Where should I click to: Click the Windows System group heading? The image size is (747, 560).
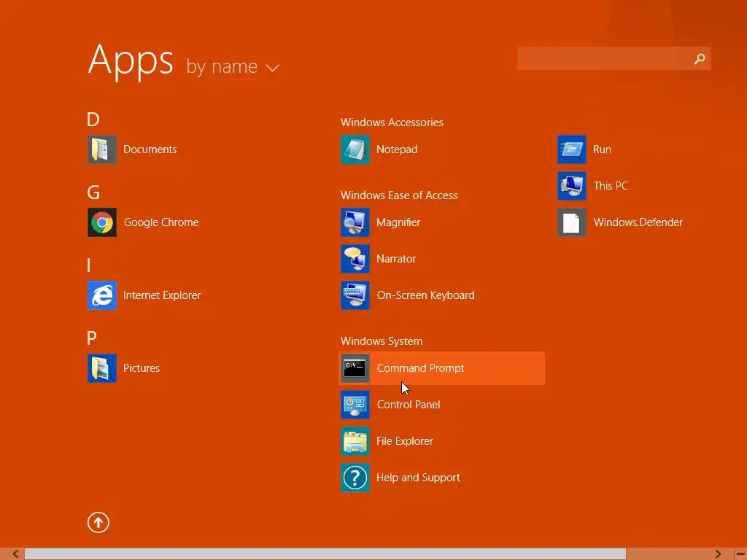pos(381,341)
